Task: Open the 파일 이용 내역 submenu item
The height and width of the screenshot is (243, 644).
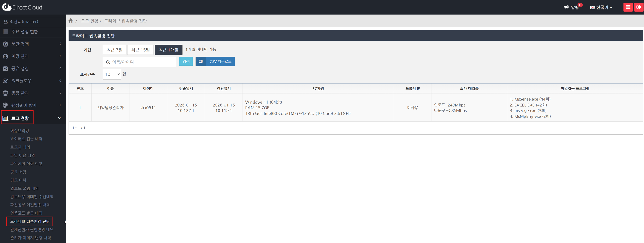Action: click(23, 155)
